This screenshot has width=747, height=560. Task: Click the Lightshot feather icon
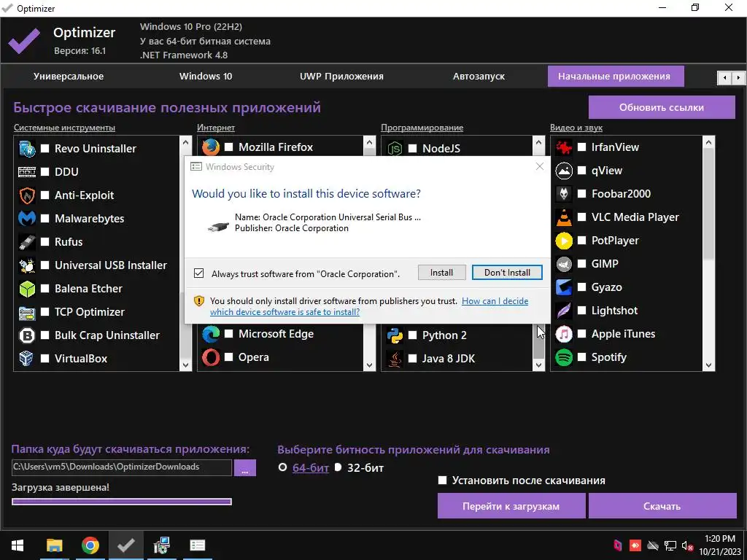click(x=564, y=311)
